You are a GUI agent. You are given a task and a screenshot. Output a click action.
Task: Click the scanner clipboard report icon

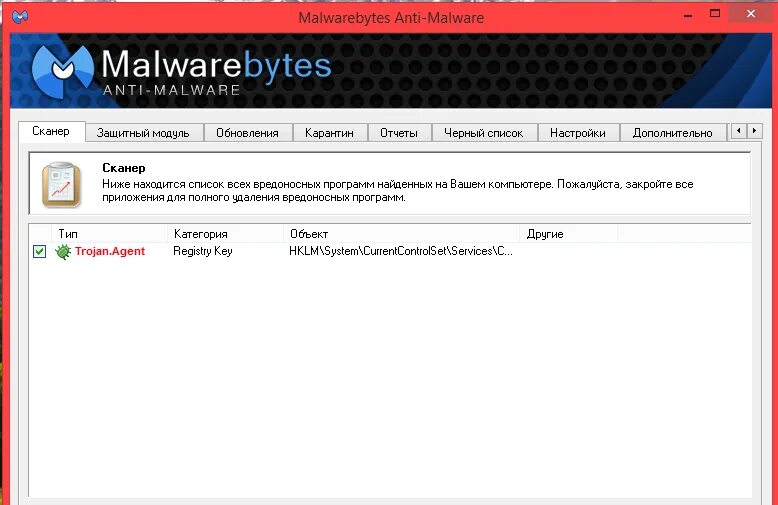62,185
